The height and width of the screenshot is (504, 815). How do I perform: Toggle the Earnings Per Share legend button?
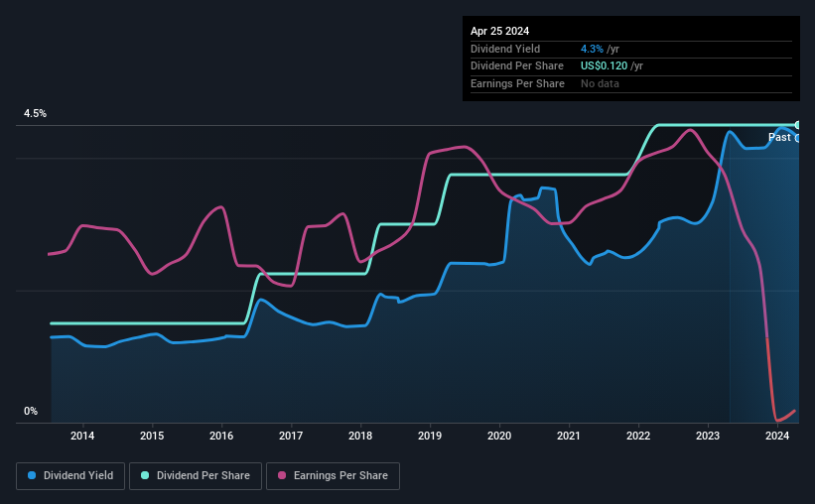pyautogui.click(x=333, y=476)
